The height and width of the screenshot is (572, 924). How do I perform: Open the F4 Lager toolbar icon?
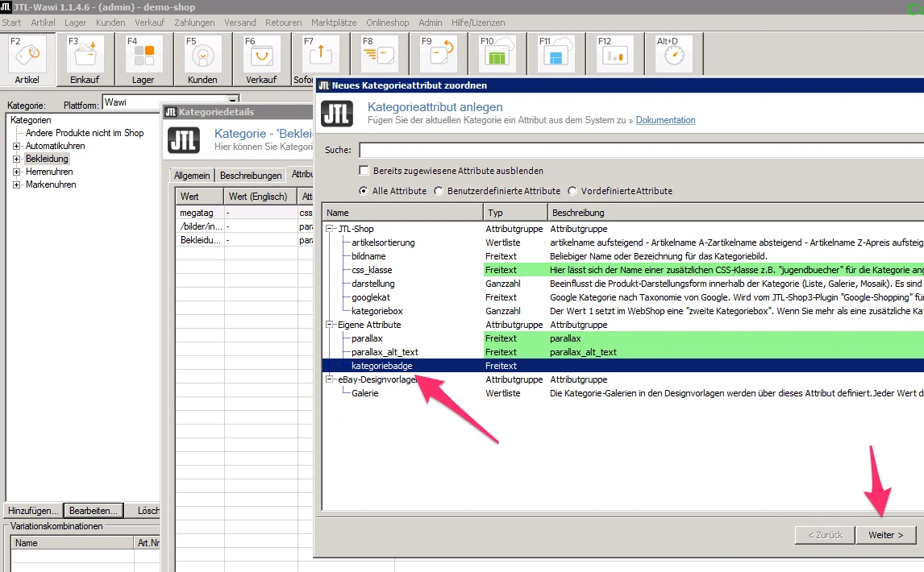(x=144, y=60)
